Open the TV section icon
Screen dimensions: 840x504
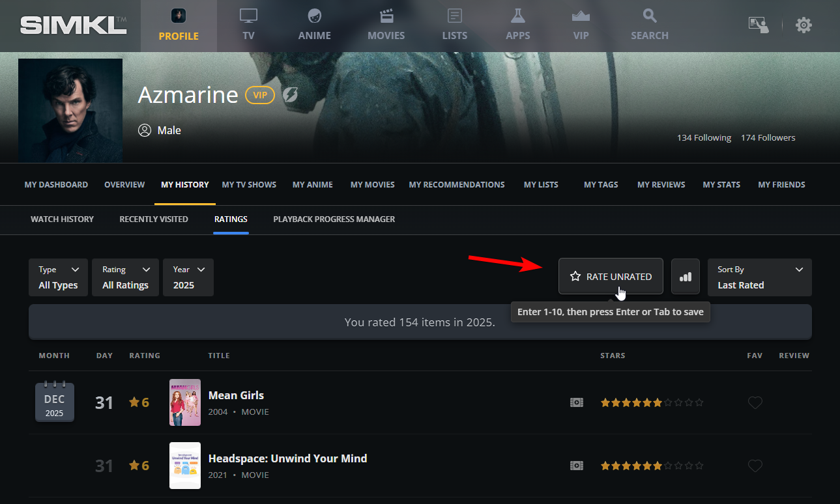point(248,17)
